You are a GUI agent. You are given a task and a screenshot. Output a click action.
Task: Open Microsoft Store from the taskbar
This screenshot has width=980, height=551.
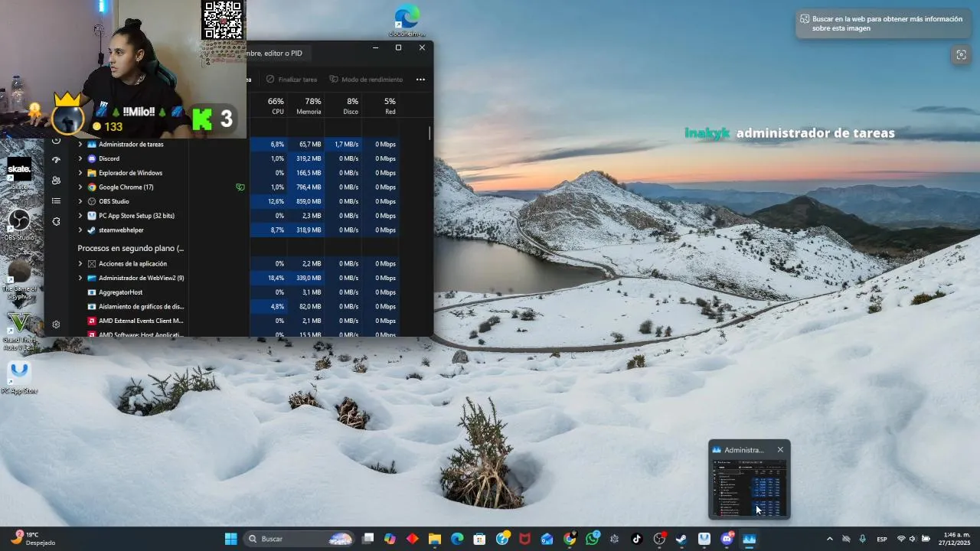[479, 539]
